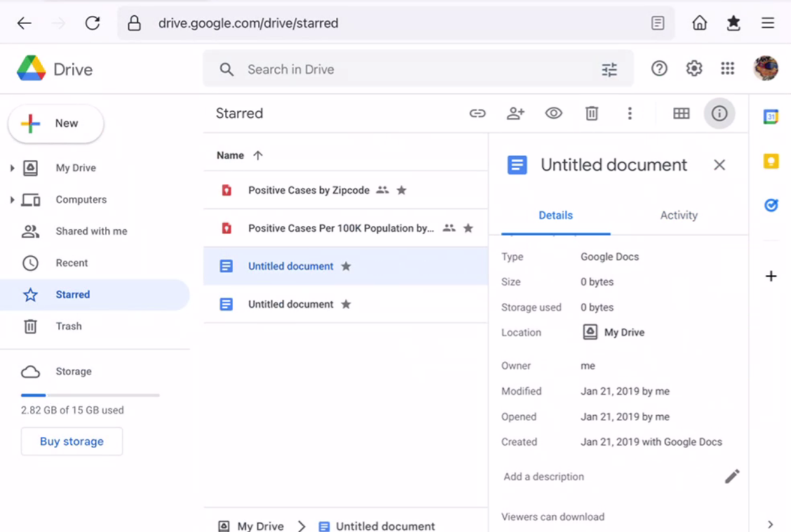Open the more actions three-dot menu

click(630, 113)
